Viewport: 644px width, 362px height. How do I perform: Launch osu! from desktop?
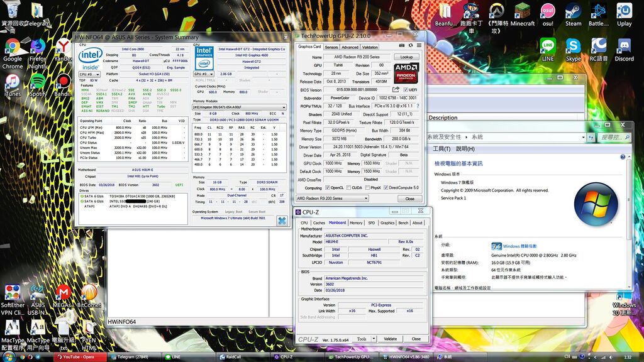click(x=548, y=15)
